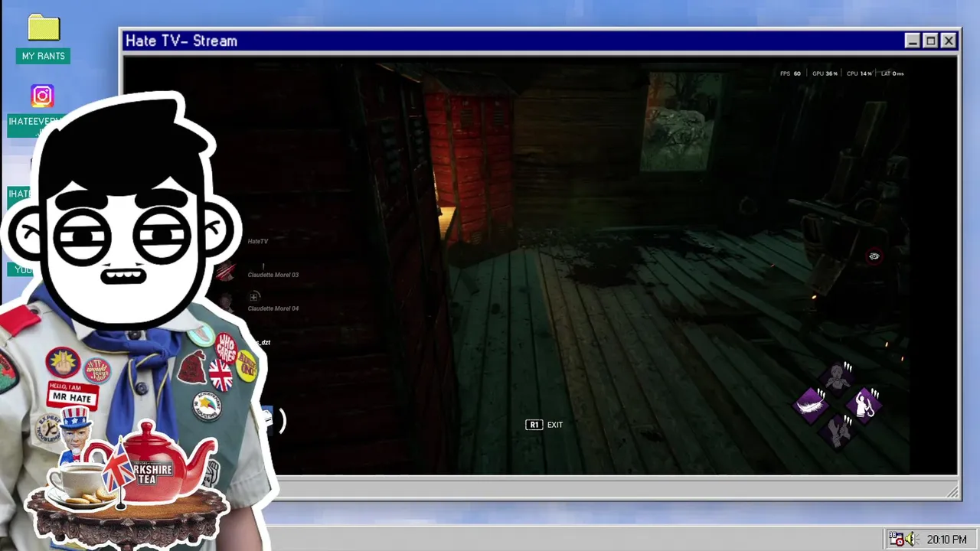This screenshot has width=980, height=551.
Task: Select the top perk with the figure
Action: click(838, 378)
